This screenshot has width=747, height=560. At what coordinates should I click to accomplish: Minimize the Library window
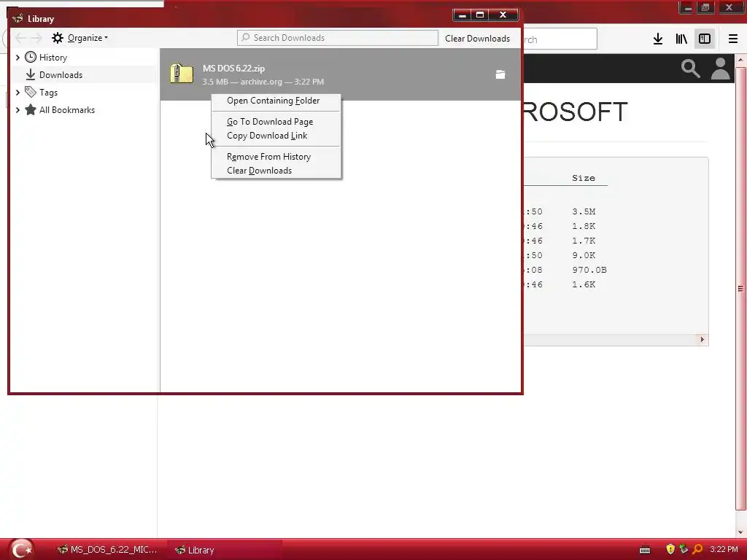(x=462, y=15)
